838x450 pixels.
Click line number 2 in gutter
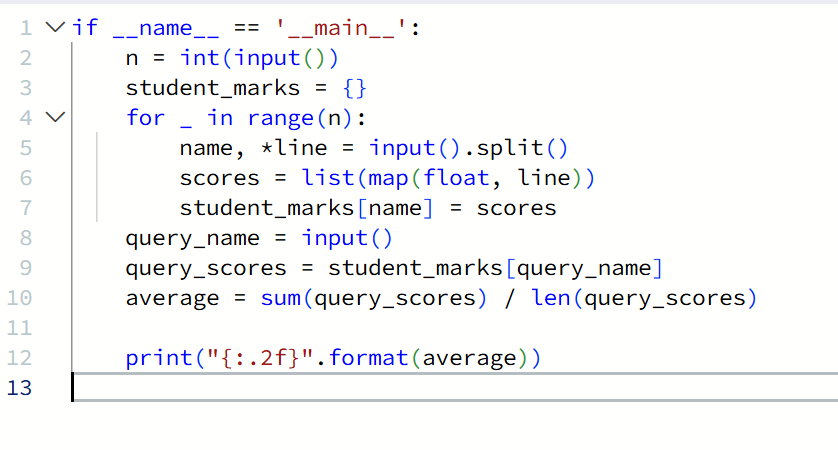(26, 58)
